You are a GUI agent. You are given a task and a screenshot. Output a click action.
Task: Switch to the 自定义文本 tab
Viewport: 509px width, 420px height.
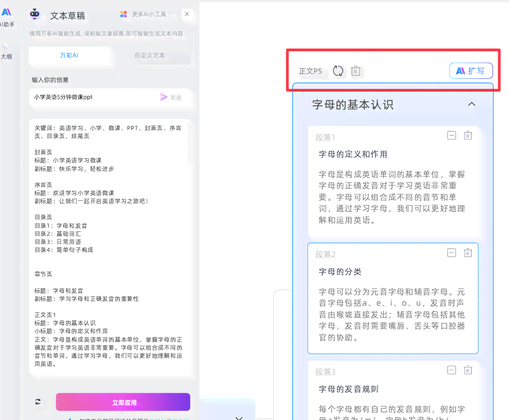point(150,55)
